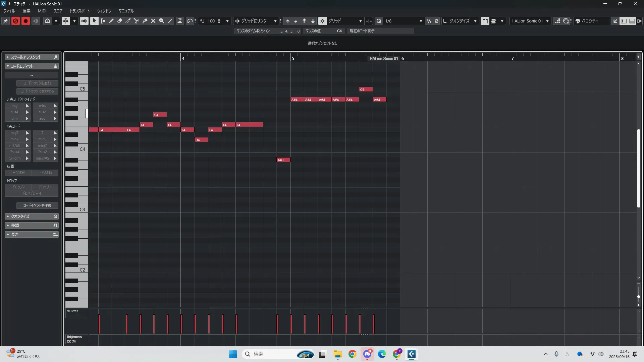Click the コードイベントを作成 button

click(x=37, y=205)
